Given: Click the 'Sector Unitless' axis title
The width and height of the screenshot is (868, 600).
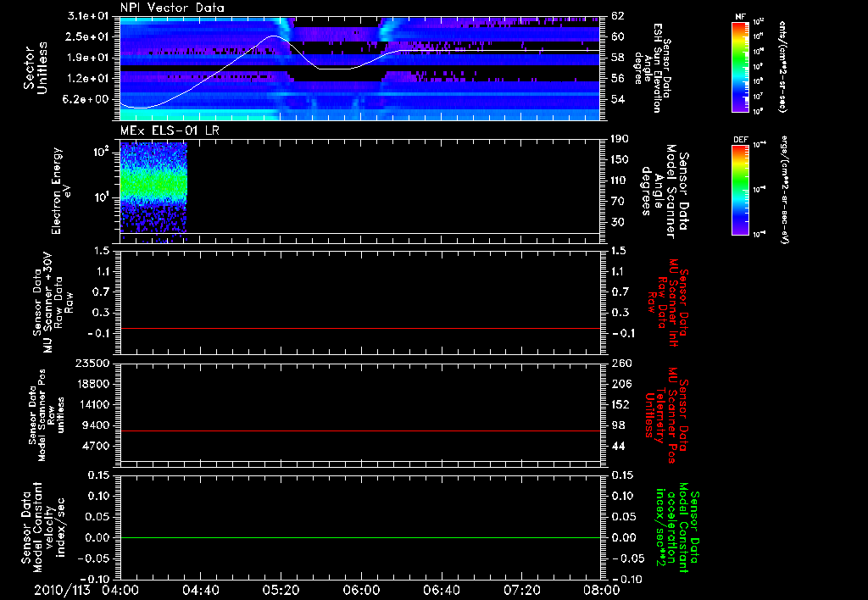Looking at the screenshot, I should (x=36, y=68).
